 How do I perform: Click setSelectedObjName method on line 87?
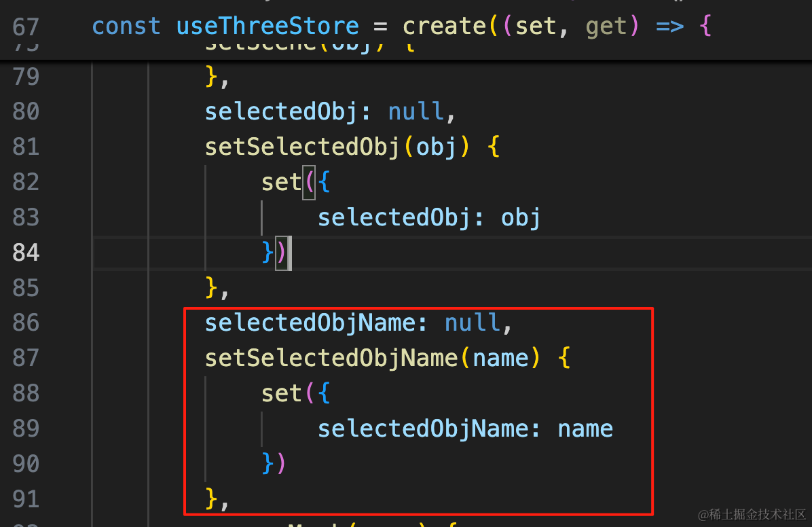[x=331, y=359]
